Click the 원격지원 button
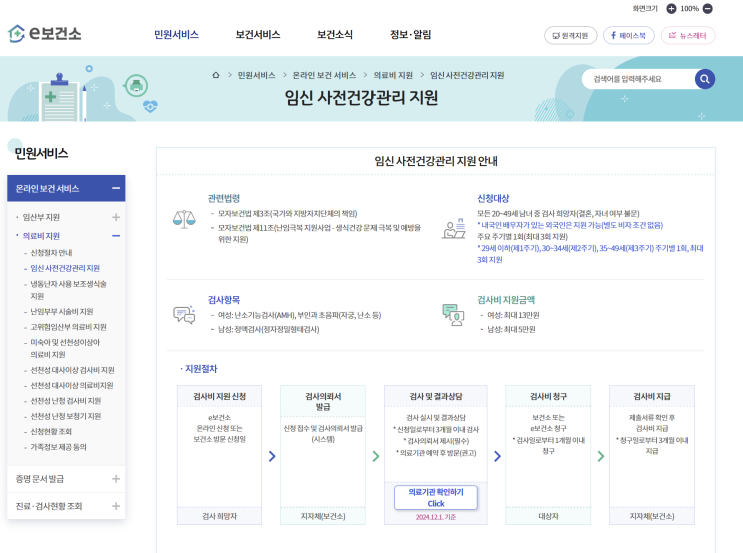The height and width of the screenshot is (553, 743). point(571,36)
